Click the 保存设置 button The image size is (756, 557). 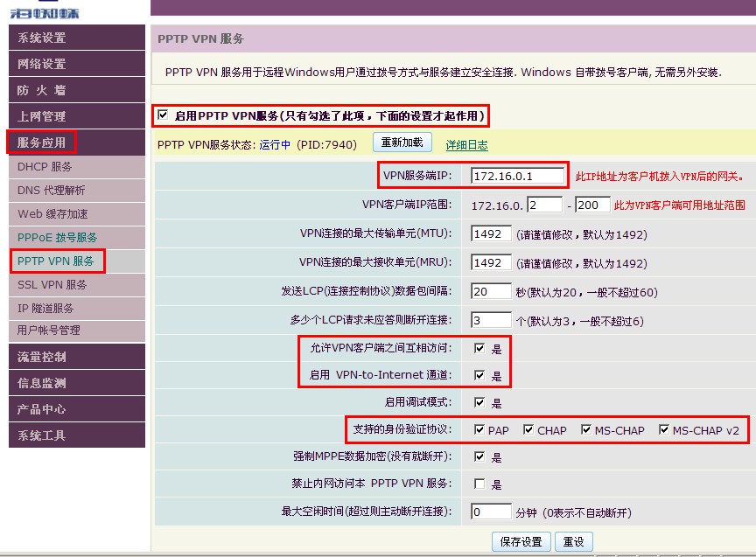[521, 541]
